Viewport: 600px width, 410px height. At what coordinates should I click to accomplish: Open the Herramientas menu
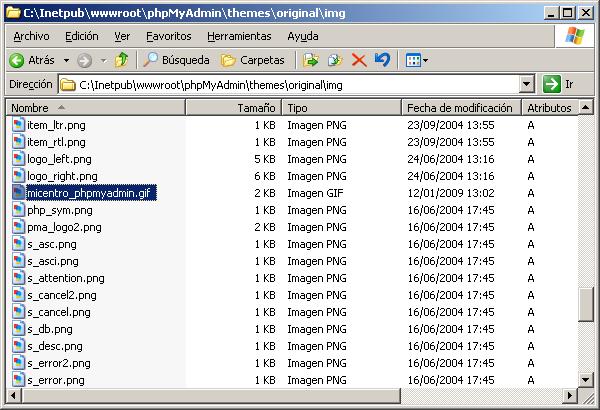click(238, 36)
